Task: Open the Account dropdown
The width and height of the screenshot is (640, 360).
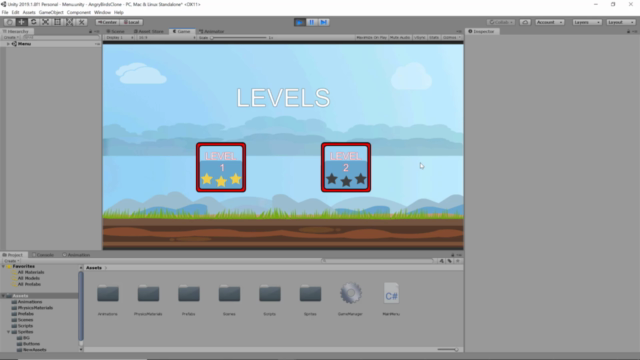Action: click(x=550, y=22)
